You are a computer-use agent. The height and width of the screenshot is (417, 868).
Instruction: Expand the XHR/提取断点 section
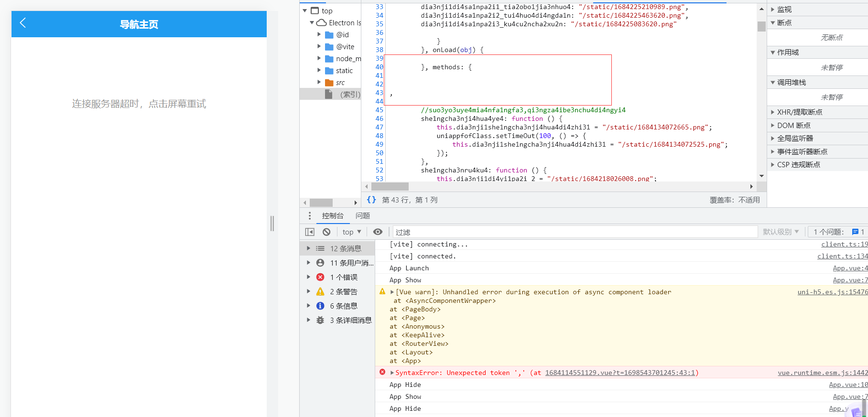pos(773,112)
